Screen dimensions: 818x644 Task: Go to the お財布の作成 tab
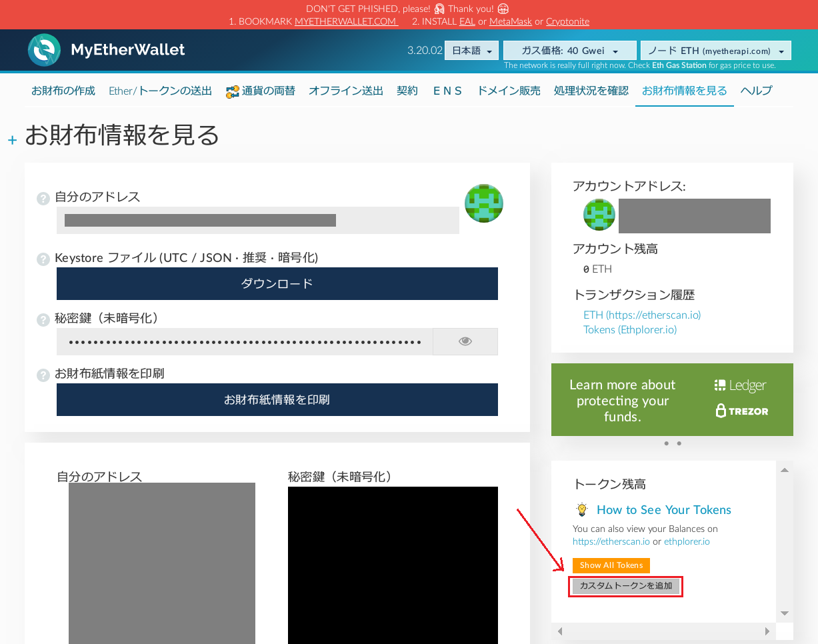63,91
